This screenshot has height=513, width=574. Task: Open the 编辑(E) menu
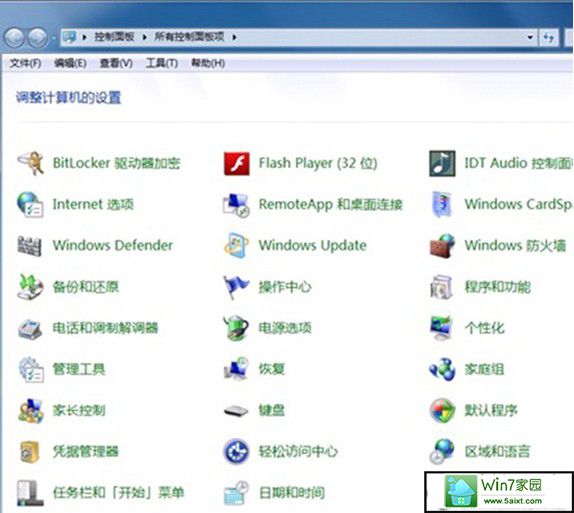pos(70,63)
